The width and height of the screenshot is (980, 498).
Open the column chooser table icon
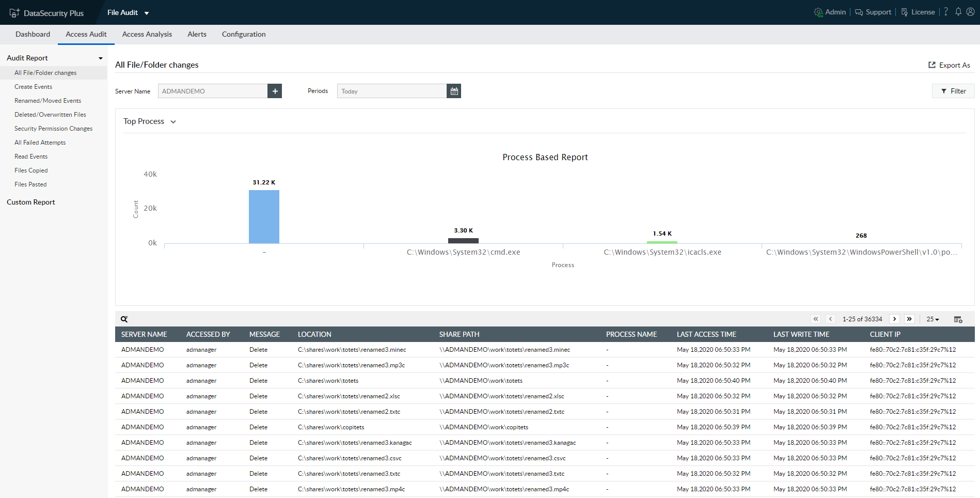(958, 319)
